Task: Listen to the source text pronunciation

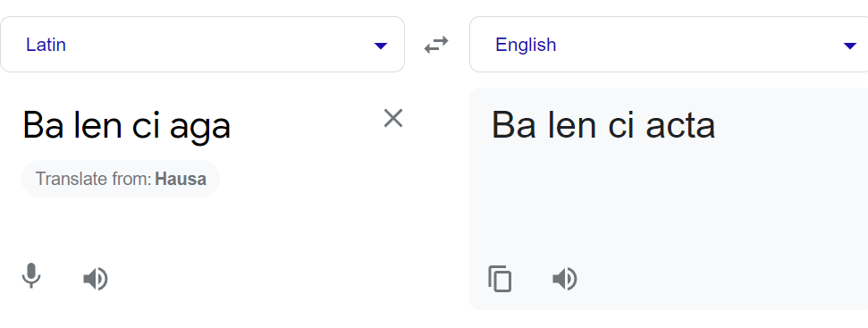Action: tap(96, 279)
